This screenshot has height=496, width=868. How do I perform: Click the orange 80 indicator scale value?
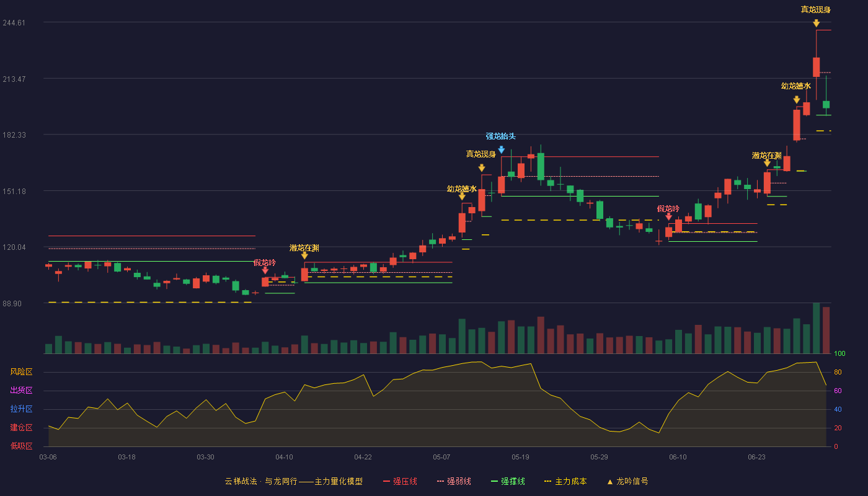coord(838,372)
